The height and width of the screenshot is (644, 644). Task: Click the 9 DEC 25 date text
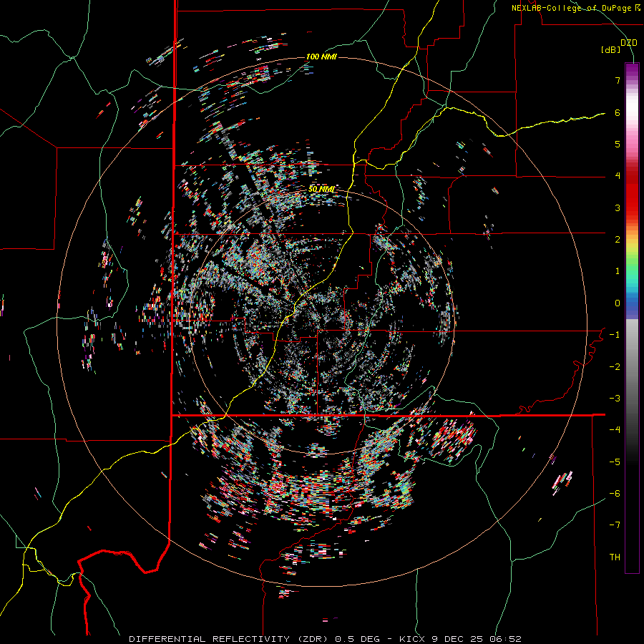pyautogui.click(x=459, y=639)
